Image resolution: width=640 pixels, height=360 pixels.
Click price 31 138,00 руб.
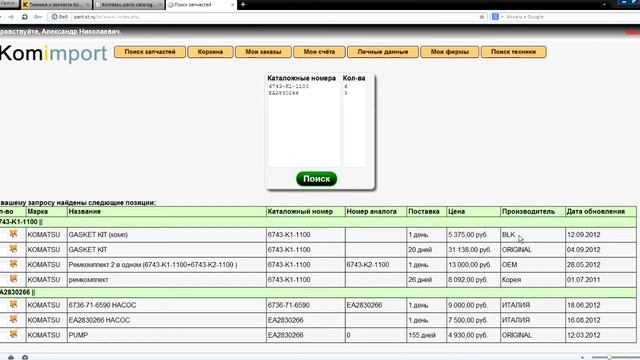click(469, 249)
